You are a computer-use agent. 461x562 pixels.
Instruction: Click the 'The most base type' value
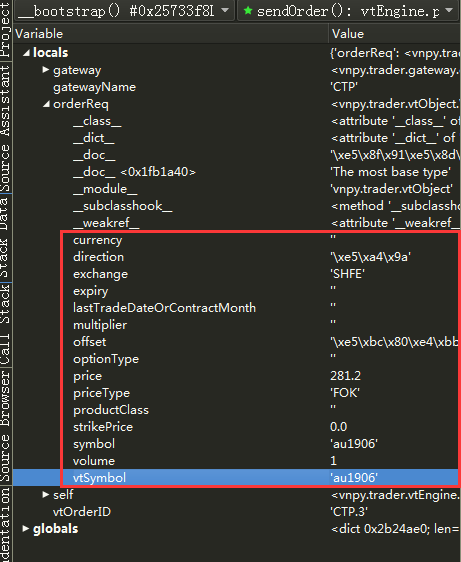click(390, 172)
